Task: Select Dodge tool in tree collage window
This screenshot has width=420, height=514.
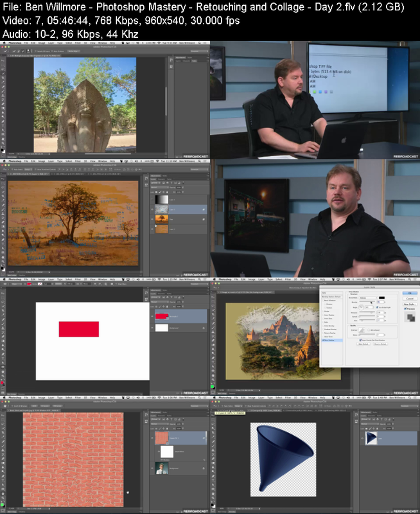Action: click(x=3, y=235)
